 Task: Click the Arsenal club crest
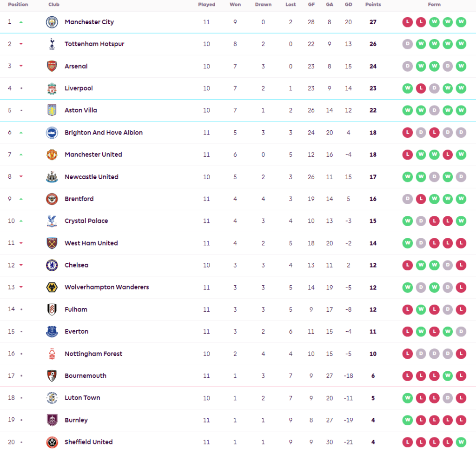tap(52, 66)
